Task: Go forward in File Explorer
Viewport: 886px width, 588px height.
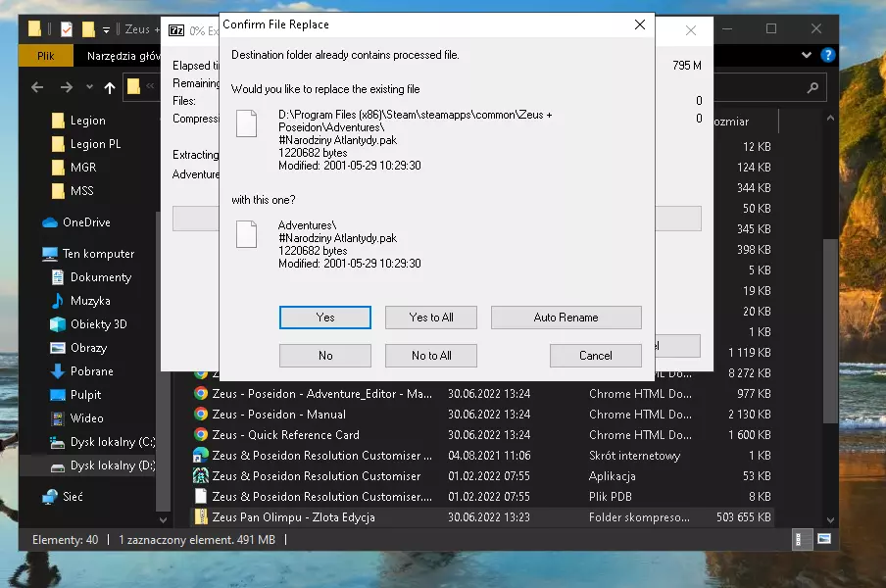Action: pos(66,87)
